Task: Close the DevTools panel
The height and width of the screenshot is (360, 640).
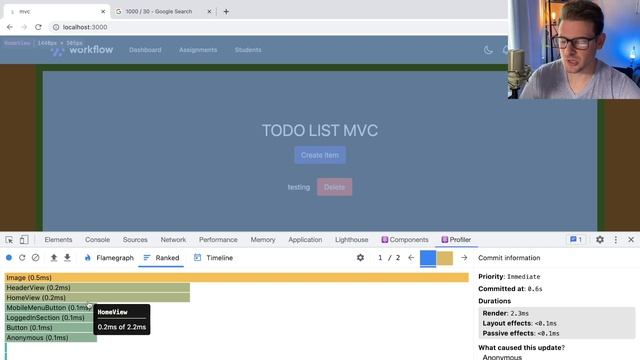Action: point(631,240)
